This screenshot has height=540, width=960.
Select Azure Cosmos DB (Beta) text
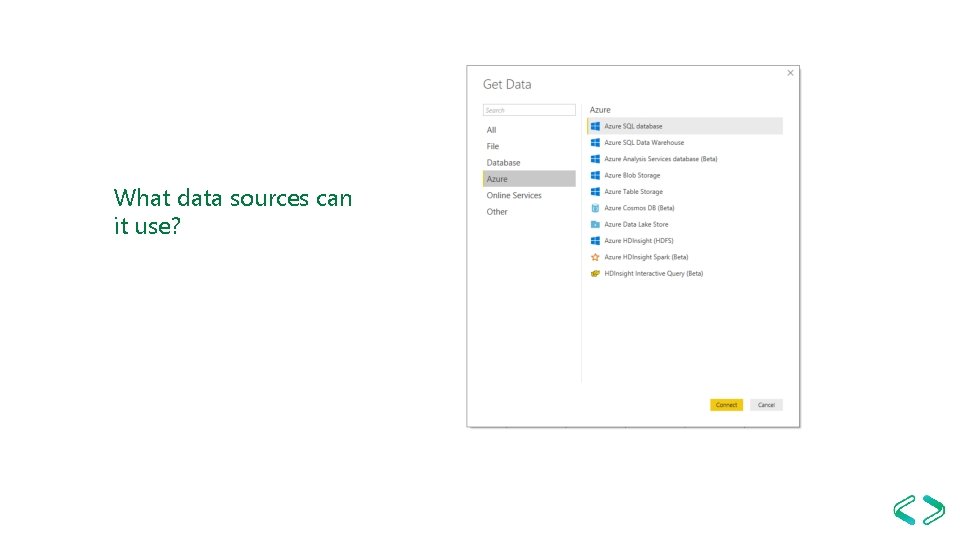(x=639, y=208)
